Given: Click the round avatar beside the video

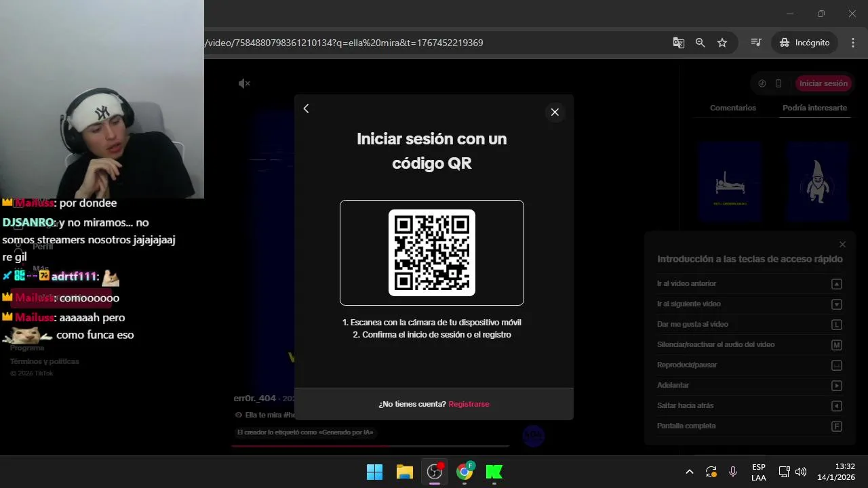Looking at the screenshot, I should click(534, 436).
